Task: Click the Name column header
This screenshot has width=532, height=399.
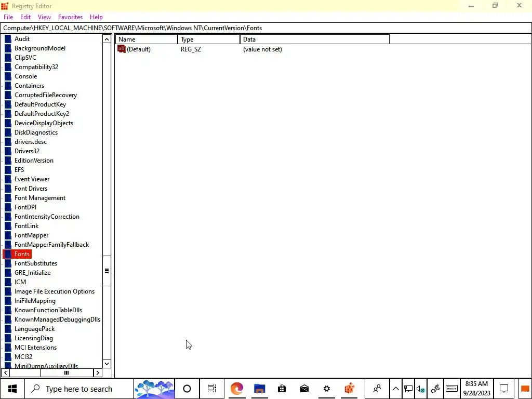Action: (147, 39)
